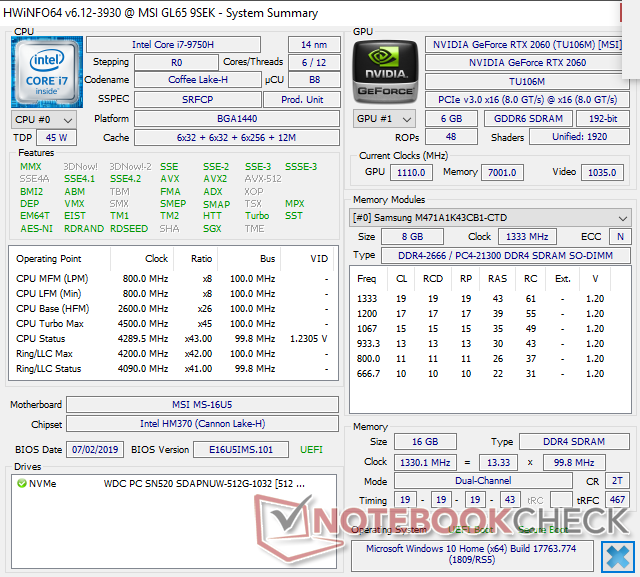Select the Intel Core i7-9750H name field

[173, 44]
